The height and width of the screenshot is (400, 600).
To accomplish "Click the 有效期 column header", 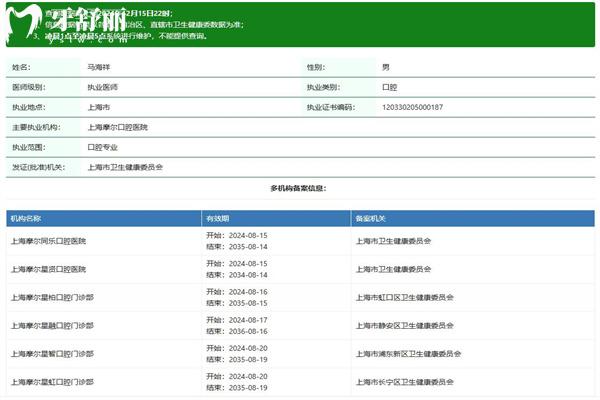I will (217, 219).
